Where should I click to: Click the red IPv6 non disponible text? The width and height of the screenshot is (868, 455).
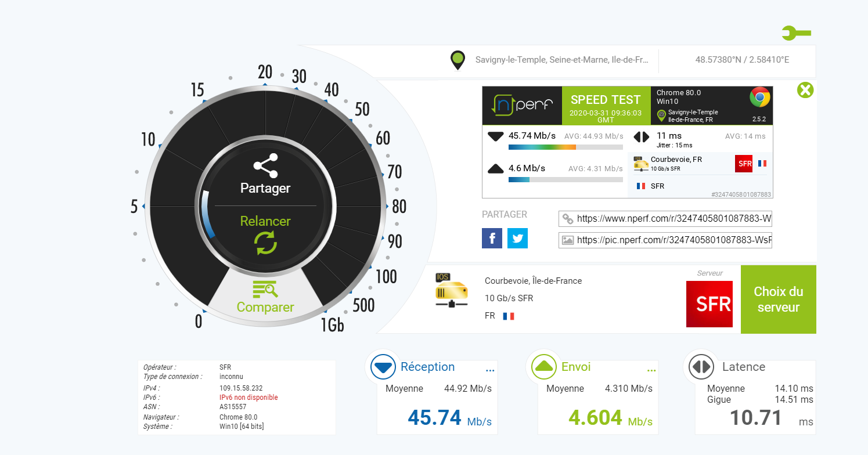[248, 398]
